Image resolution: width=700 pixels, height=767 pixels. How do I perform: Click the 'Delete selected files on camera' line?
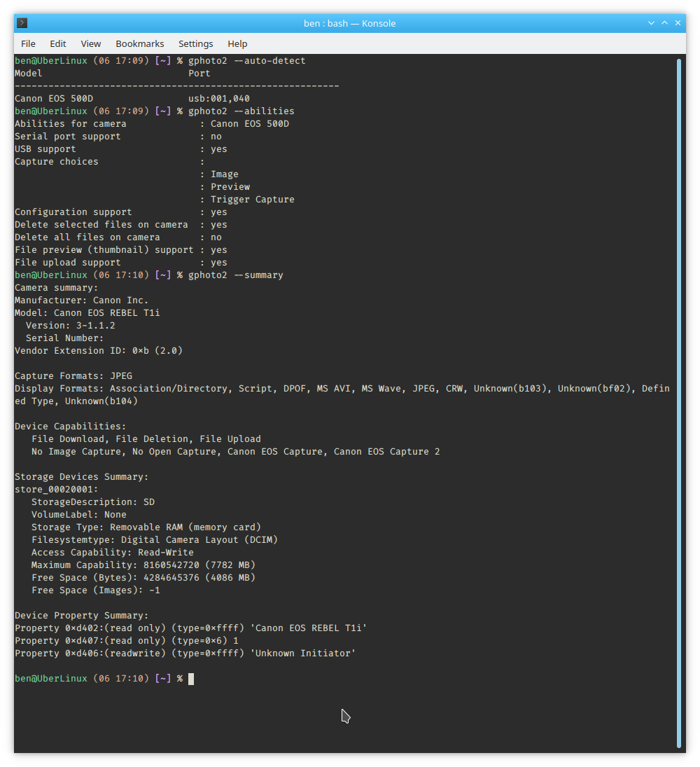pos(120,225)
